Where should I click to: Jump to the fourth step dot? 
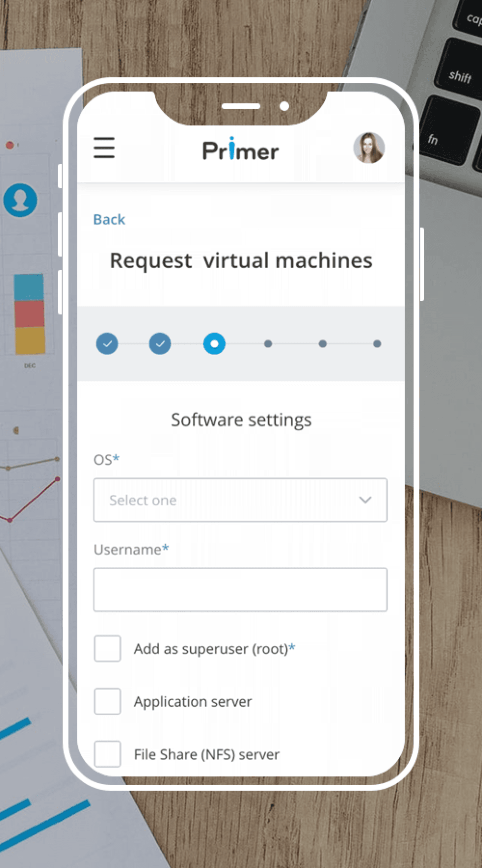tap(268, 344)
